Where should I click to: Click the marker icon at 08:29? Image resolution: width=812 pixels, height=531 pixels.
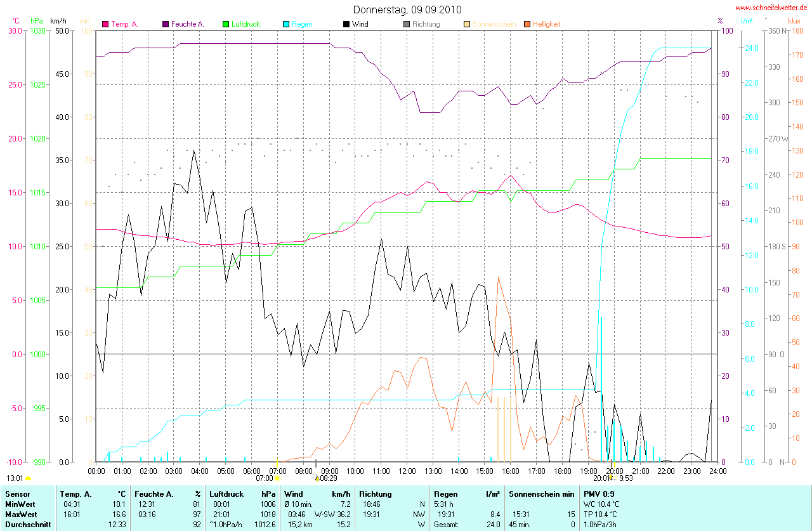tap(317, 478)
